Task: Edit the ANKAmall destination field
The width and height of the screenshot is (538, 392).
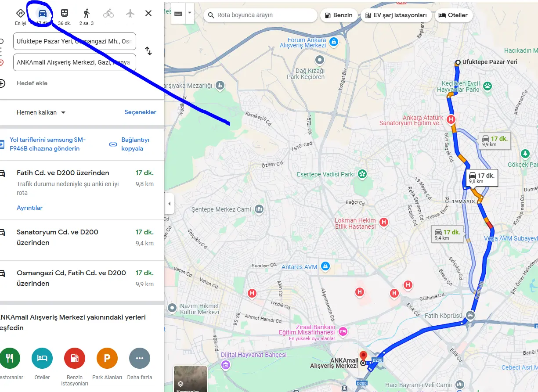Action: 75,62
